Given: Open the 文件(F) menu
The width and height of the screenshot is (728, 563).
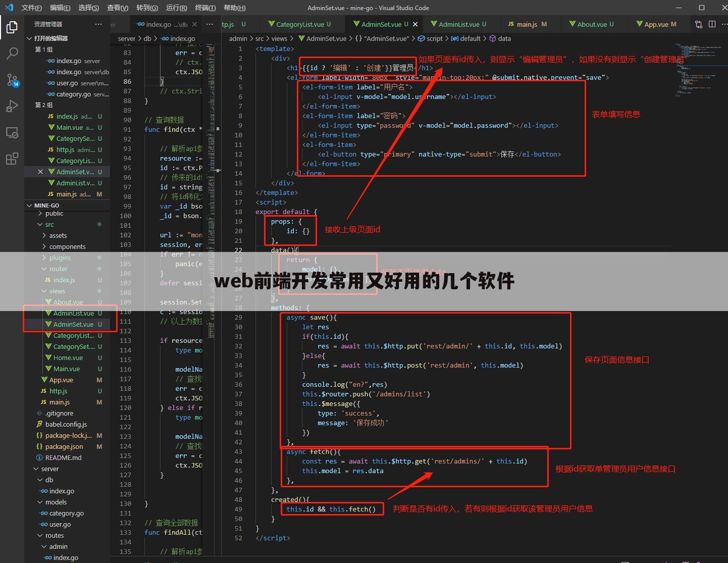Looking at the screenshot, I should pos(31,8).
